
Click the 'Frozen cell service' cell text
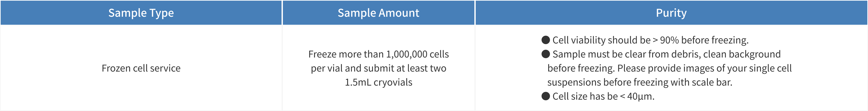[x=141, y=68]
